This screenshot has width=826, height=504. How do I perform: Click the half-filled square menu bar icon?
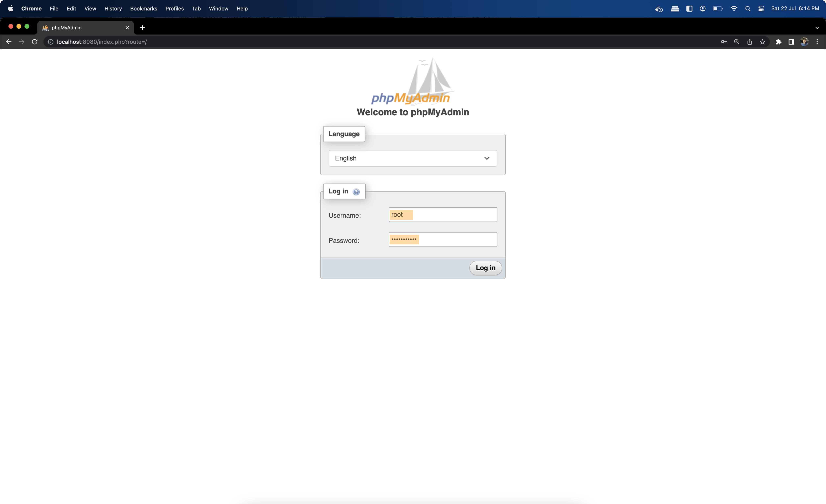[x=689, y=8]
